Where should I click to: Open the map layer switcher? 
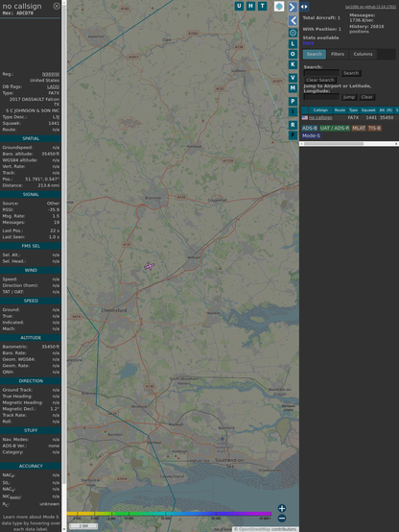(279, 6)
